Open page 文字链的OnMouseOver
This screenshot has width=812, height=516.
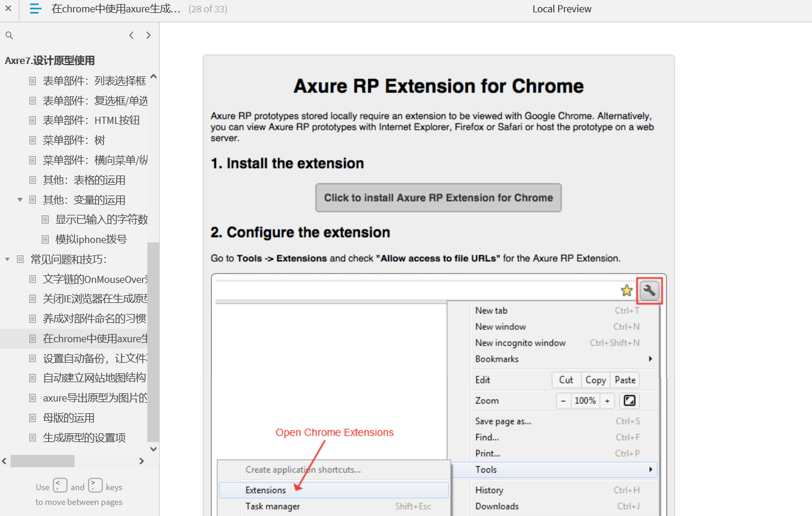pyautogui.click(x=95, y=279)
